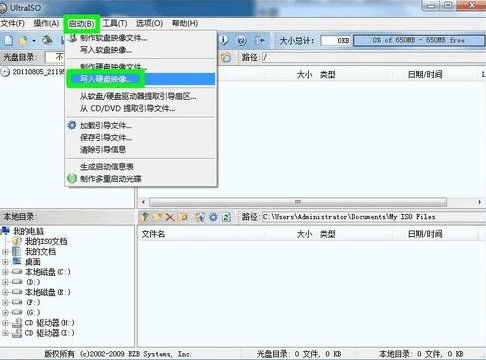The height and width of the screenshot is (360, 486).
Task: Click the 启动(B) menu
Action: click(x=81, y=24)
